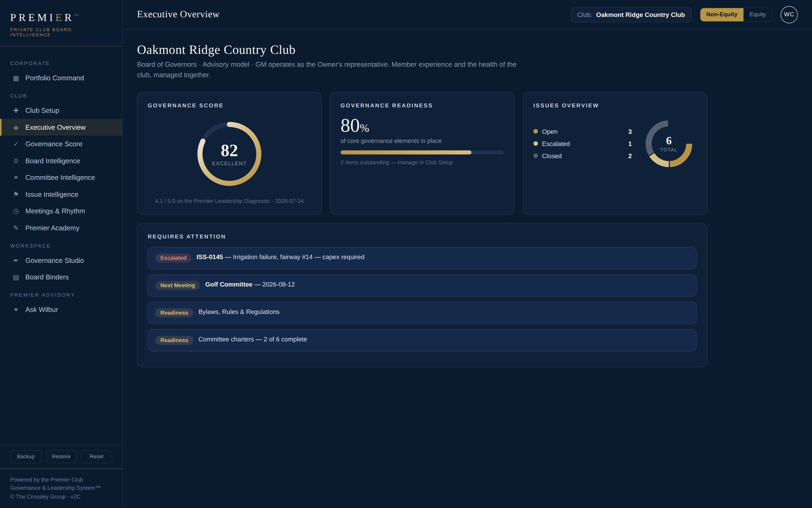Click the Issue Intelligence flag icon
This screenshot has height=508, width=812.
click(x=16, y=194)
